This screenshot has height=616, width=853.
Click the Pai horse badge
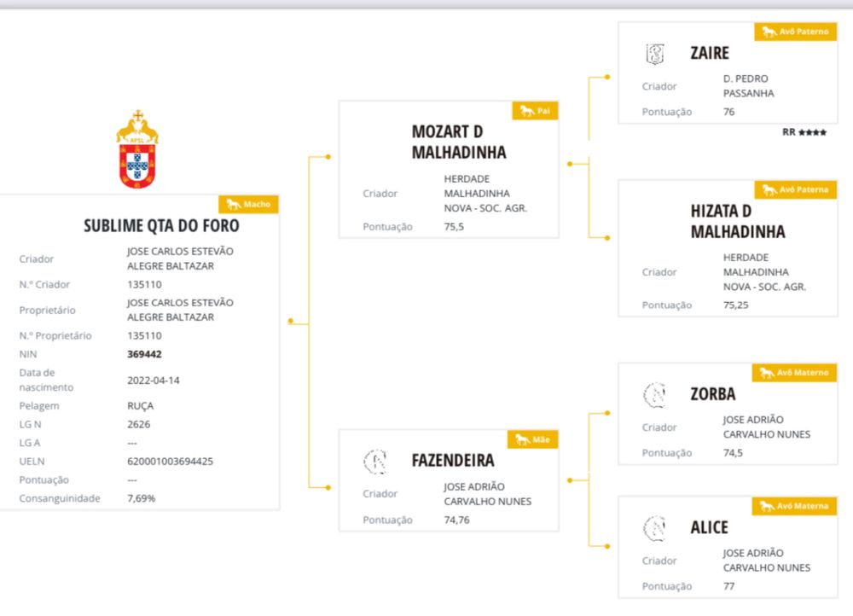tap(536, 110)
